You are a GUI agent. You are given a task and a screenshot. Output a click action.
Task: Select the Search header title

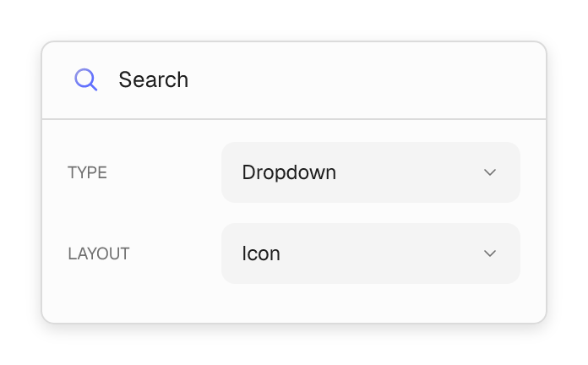pos(154,79)
